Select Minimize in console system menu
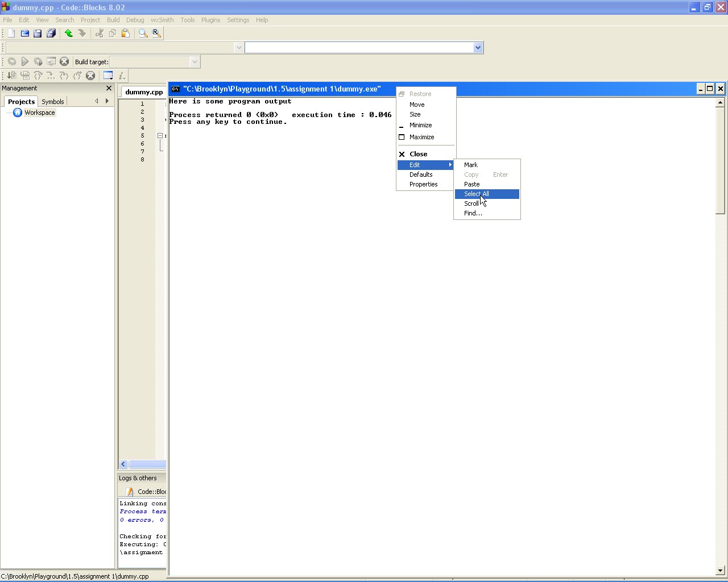 (x=425, y=125)
